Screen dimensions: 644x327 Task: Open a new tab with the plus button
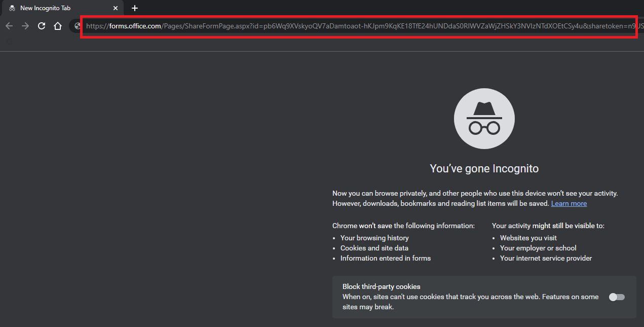pyautogui.click(x=135, y=8)
